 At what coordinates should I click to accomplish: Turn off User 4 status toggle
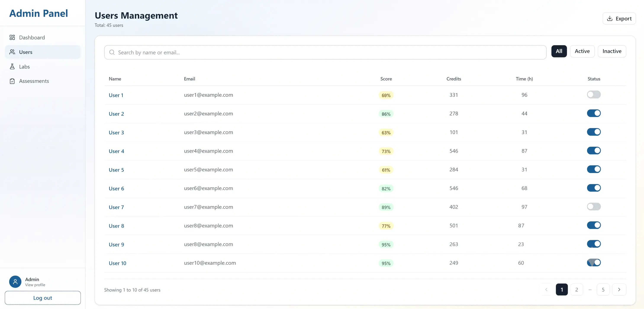click(x=594, y=151)
